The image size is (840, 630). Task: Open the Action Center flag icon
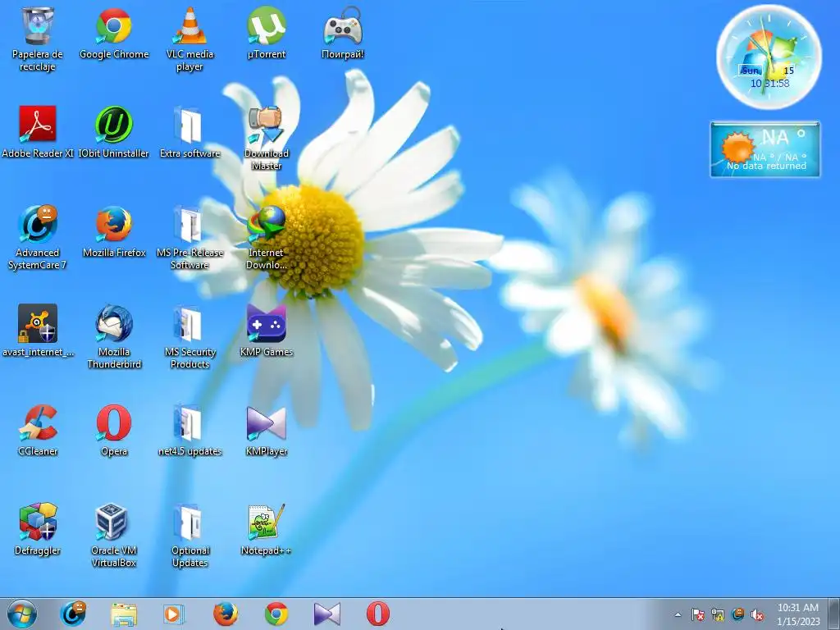click(697, 614)
